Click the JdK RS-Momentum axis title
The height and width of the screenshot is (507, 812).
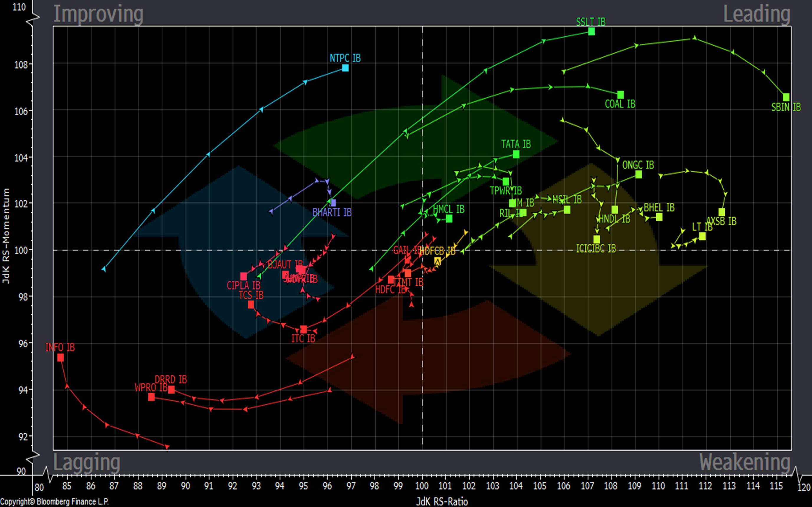[6, 235]
